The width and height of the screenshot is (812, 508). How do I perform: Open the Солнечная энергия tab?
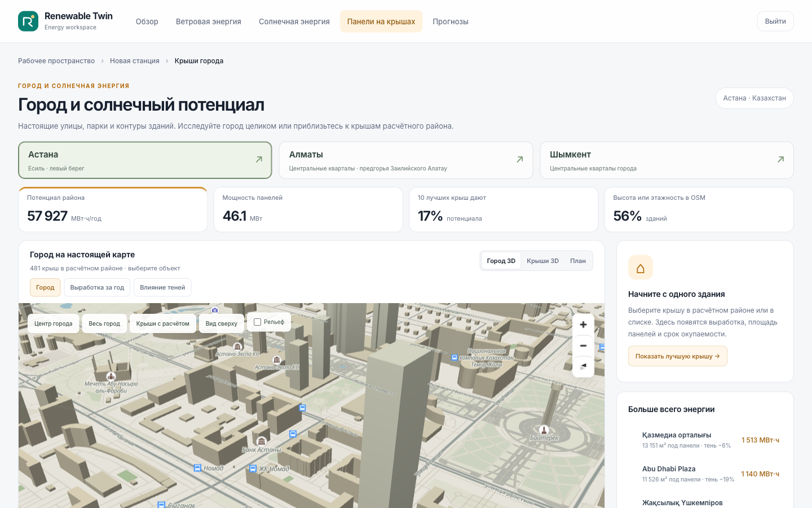tap(294, 21)
